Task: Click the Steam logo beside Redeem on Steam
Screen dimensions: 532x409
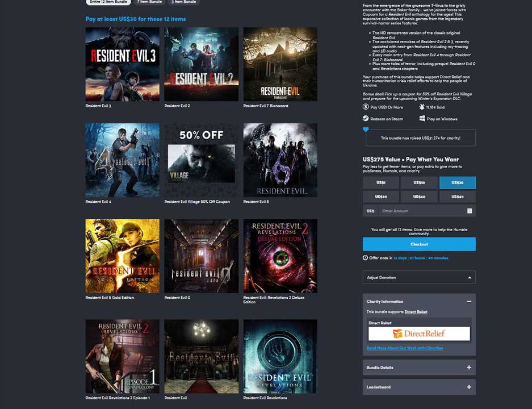Action: coord(366,119)
